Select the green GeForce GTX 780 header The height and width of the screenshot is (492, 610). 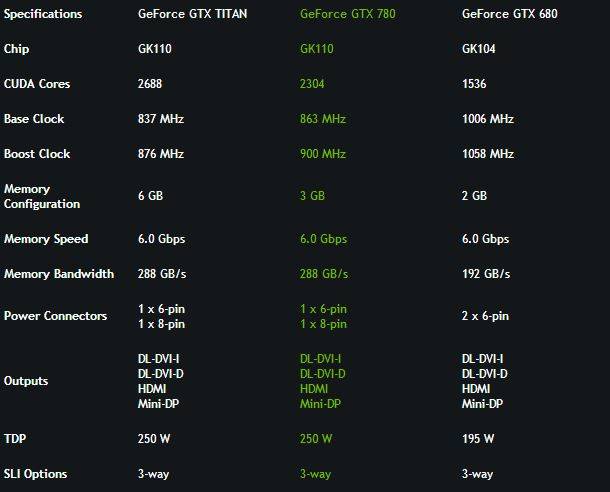coord(347,14)
